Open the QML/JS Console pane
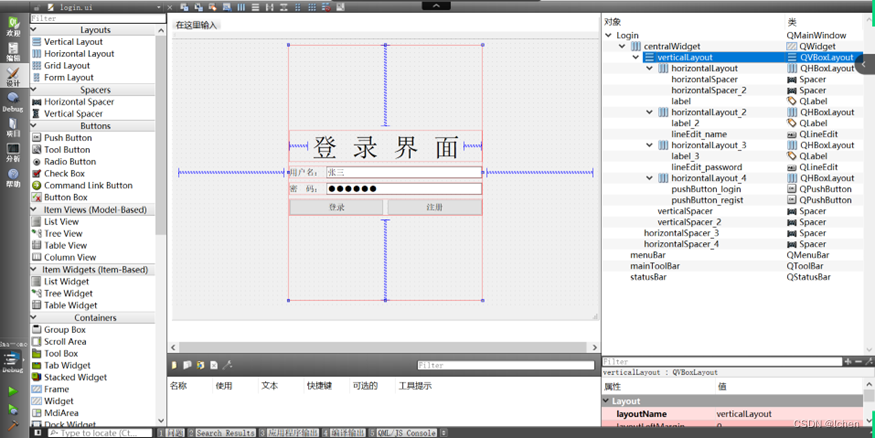The image size is (875, 438). pos(403,432)
